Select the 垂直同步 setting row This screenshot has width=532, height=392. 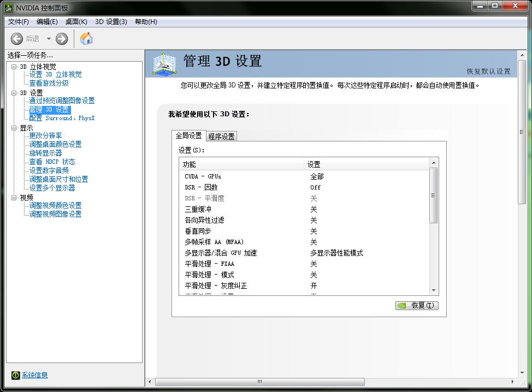pos(197,231)
